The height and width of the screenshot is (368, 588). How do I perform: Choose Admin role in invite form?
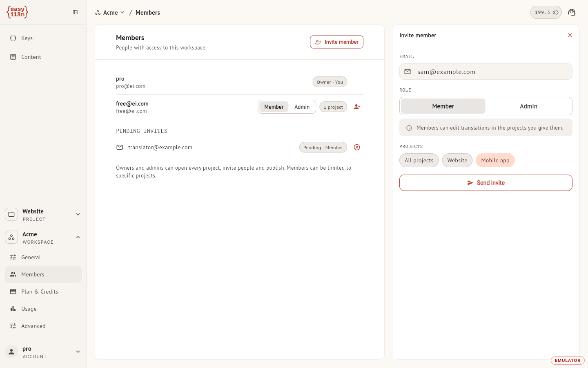click(528, 106)
